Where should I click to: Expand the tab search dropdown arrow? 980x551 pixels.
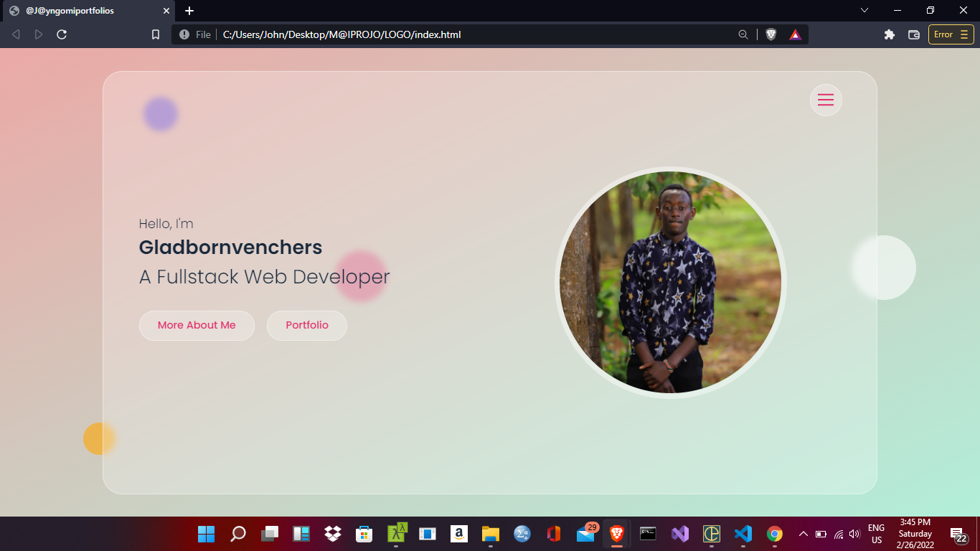click(864, 10)
